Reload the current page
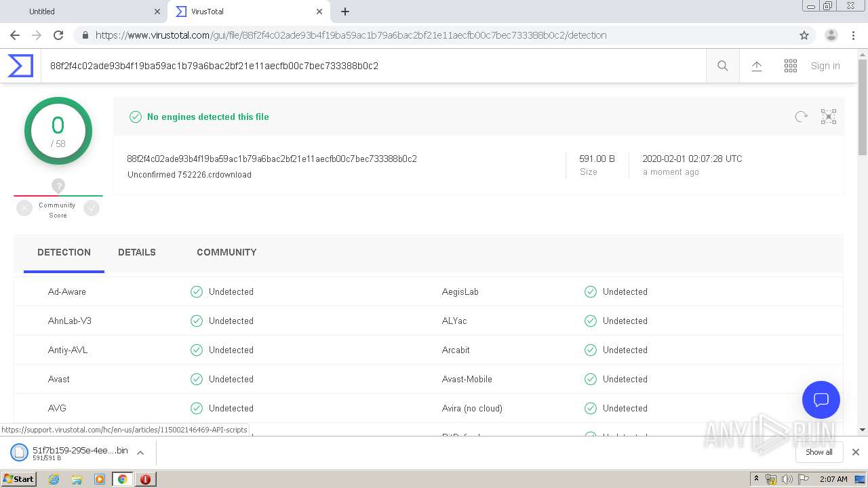Viewport: 868px width, 488px height. click(x=58, y=35)
